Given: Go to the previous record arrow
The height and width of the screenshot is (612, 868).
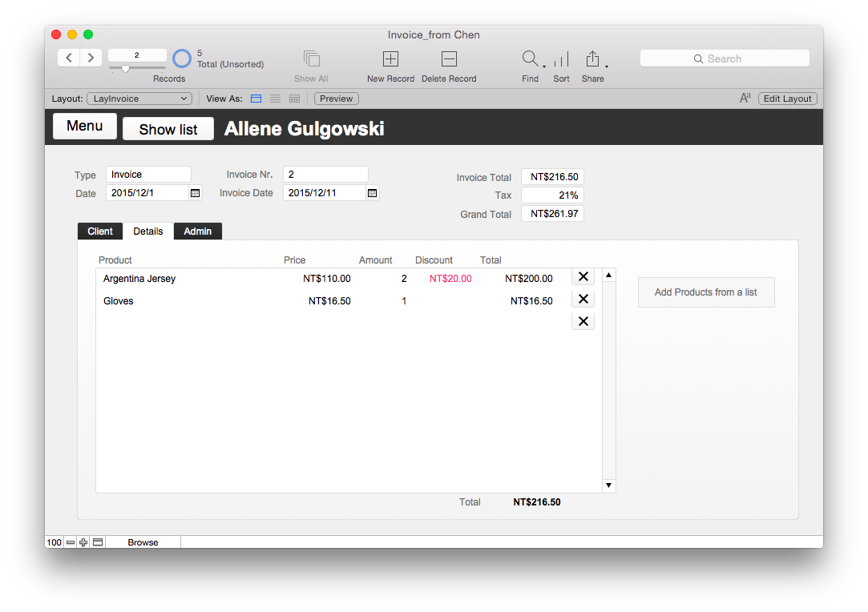Looking at the screenshot, I should coord(69,58).
